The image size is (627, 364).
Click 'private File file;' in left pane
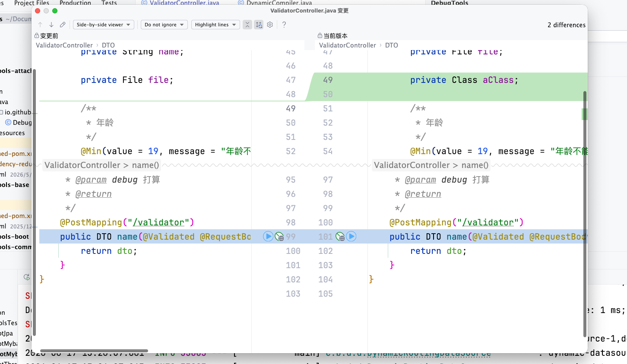click(127, 80)
